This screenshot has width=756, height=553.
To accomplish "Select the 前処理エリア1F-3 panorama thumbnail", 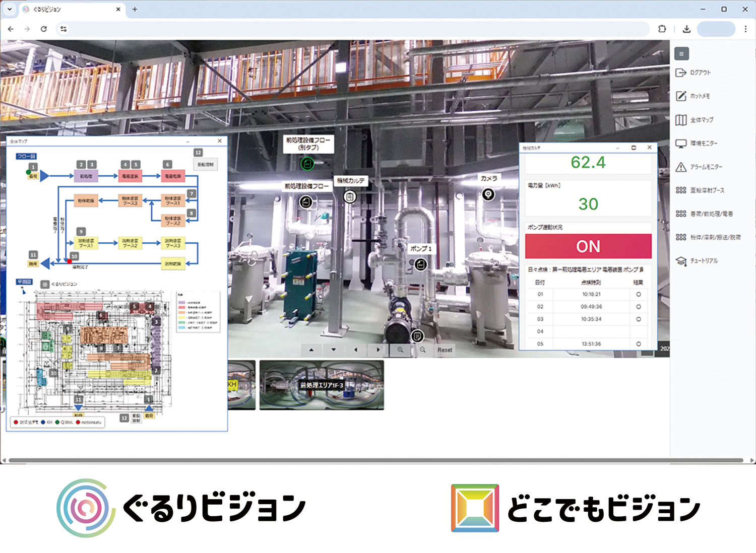I will tap(322, 385).
